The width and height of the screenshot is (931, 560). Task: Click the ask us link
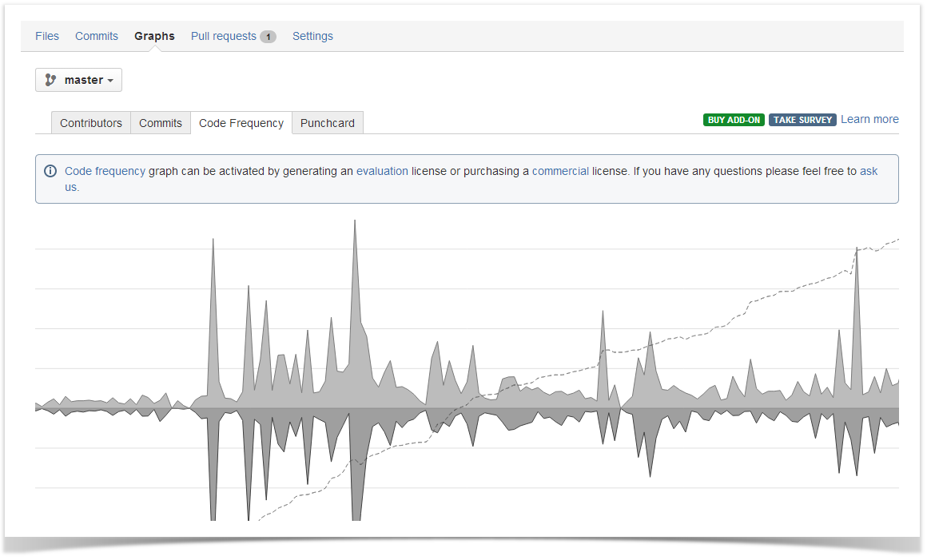[868, 171]
